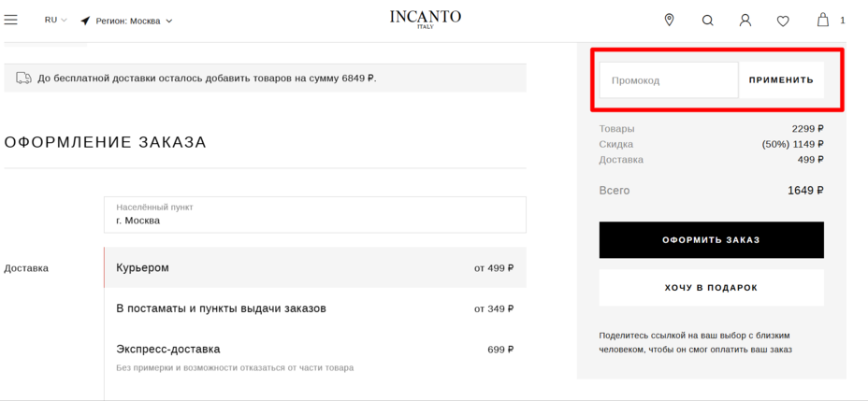The width and height of the screenshot is (868, 401).
Task: Click the delivery truck icon in banner
Action: [x=23, y=78]
